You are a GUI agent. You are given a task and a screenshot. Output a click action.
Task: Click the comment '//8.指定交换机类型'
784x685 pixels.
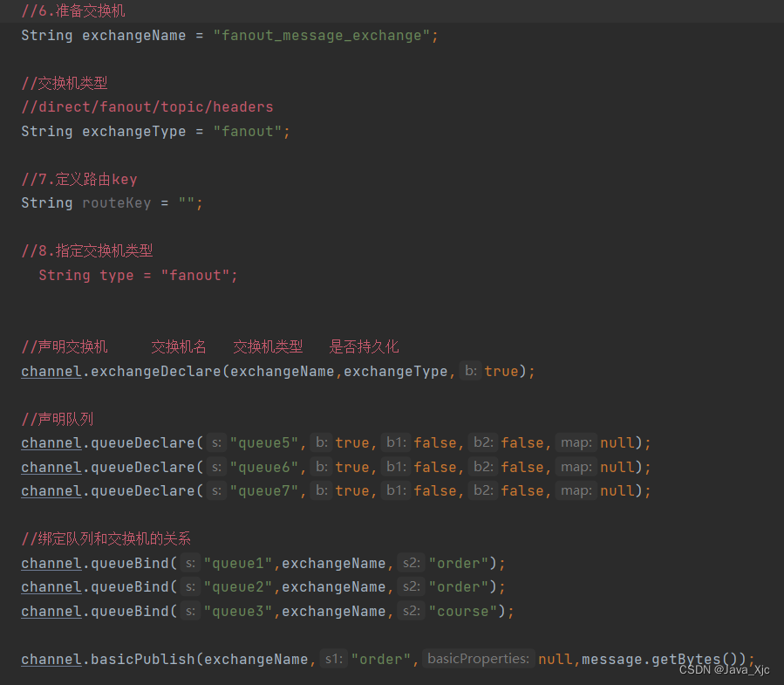(87, 250)
